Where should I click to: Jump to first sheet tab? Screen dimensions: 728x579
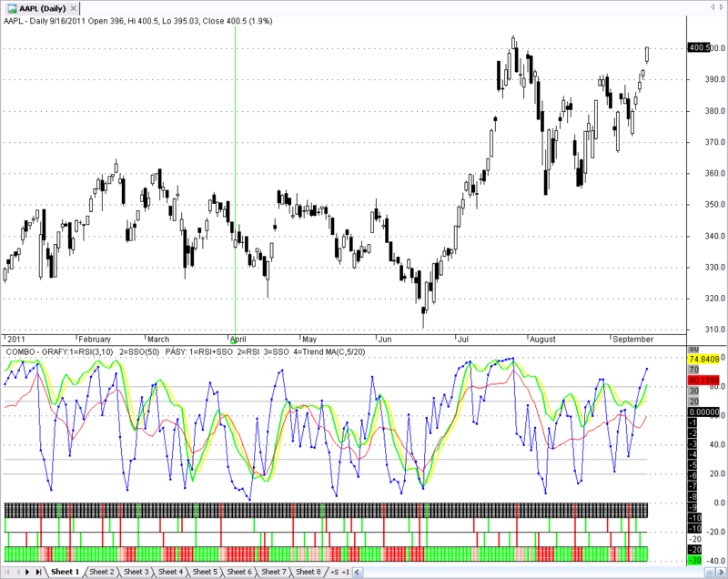coord(7,572)
